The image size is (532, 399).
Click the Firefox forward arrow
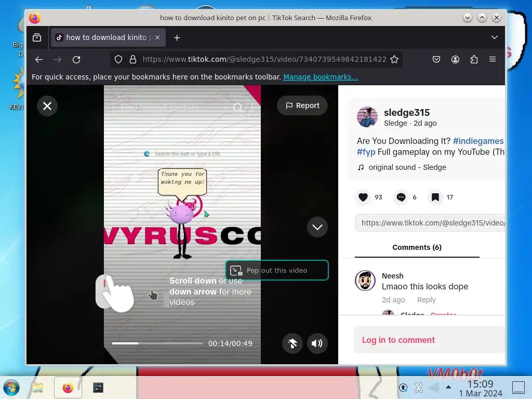58,60
